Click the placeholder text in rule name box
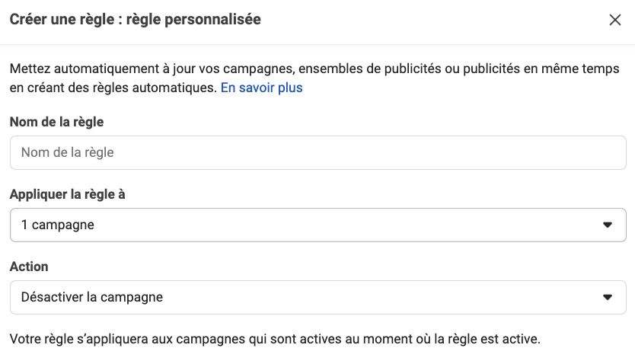 tap(68, 152)
